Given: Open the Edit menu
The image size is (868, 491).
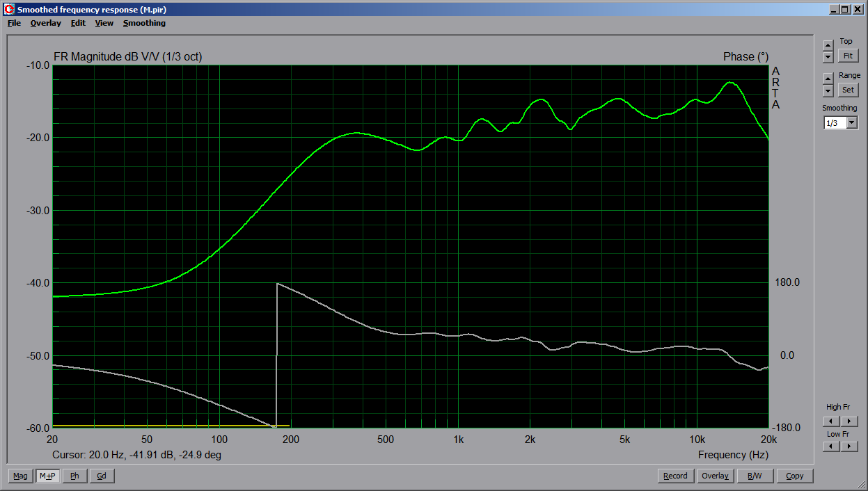Looking at the screenshot, I should tap(78, 23).
